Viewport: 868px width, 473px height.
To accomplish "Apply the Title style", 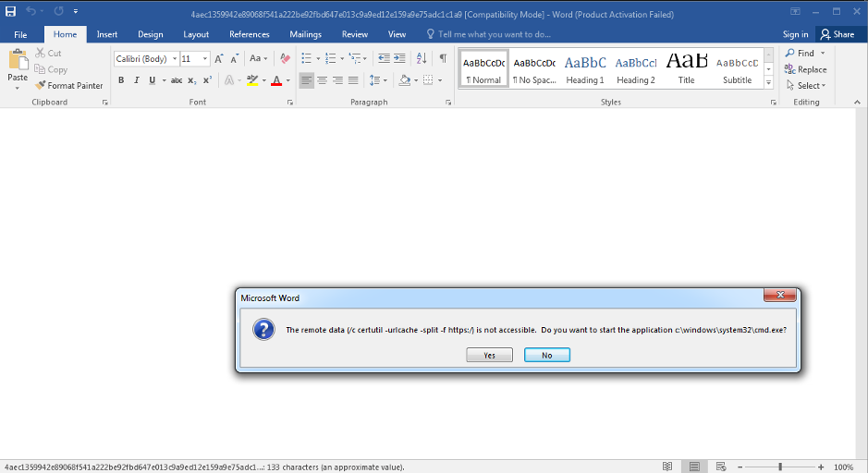I will (x=687, y=68).
